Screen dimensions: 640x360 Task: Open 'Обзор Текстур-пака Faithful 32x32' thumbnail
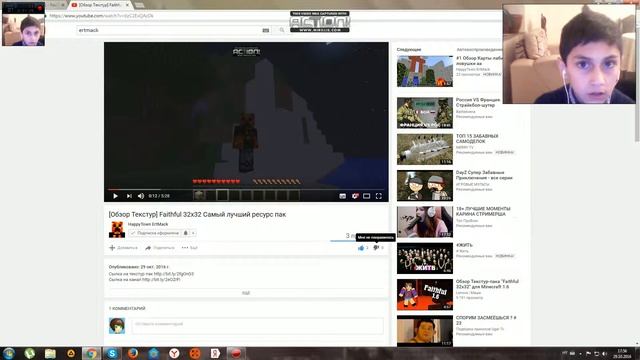[x=425, y=295]
